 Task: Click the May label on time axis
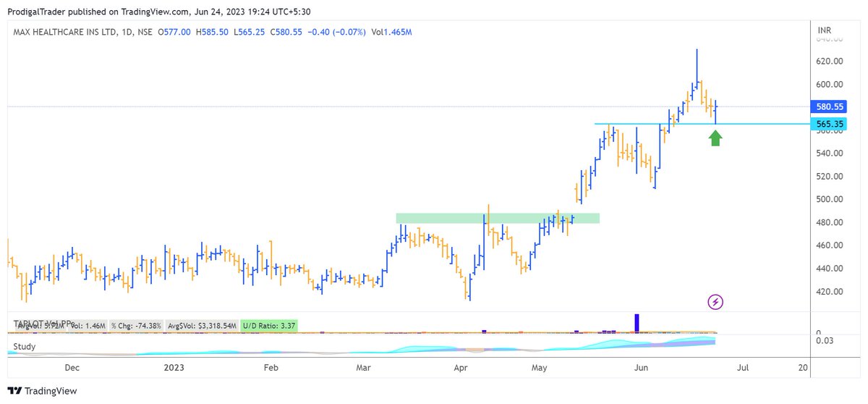[540, 368]
